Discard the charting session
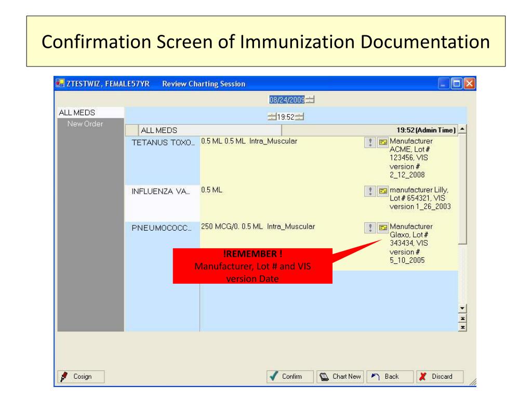Image resolution: width=532 pixels, height=399 pixels. (440, 377)
